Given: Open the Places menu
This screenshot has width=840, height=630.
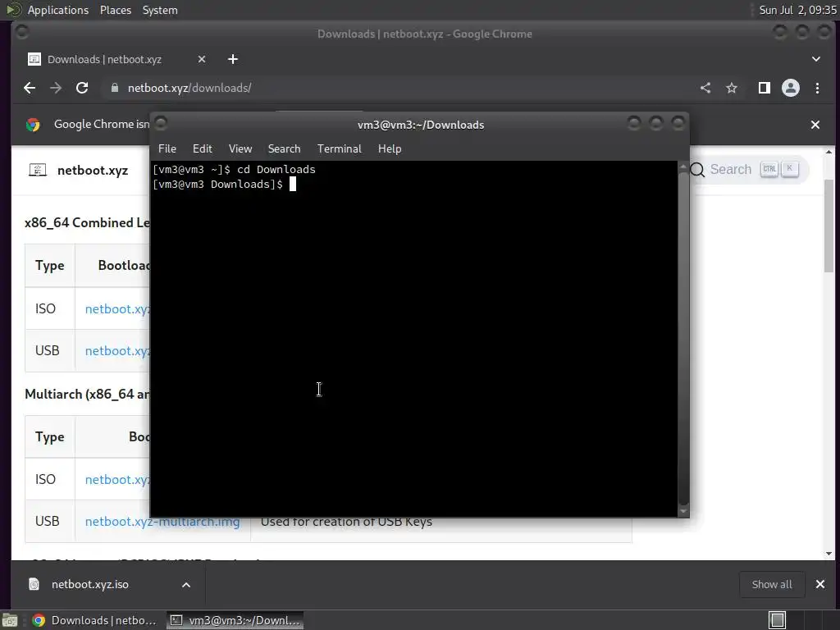Looking at the screenshot, I should point(116,10).
